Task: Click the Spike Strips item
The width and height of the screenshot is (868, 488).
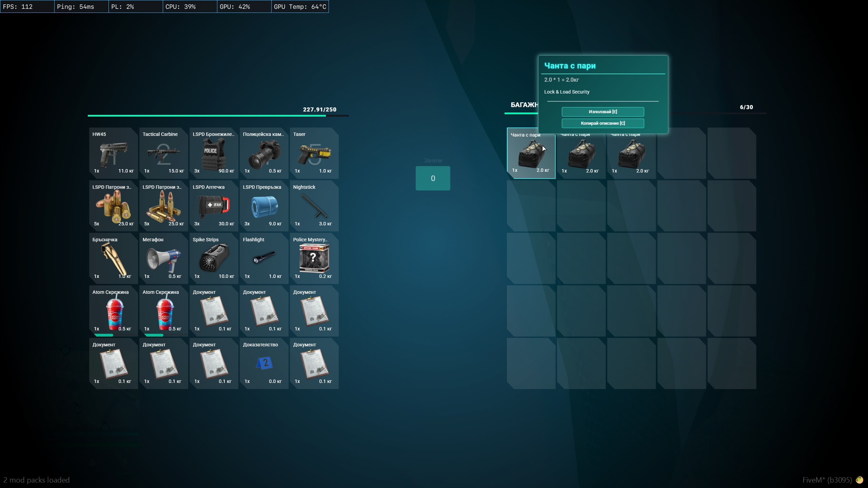Action: tap(214, 258)
